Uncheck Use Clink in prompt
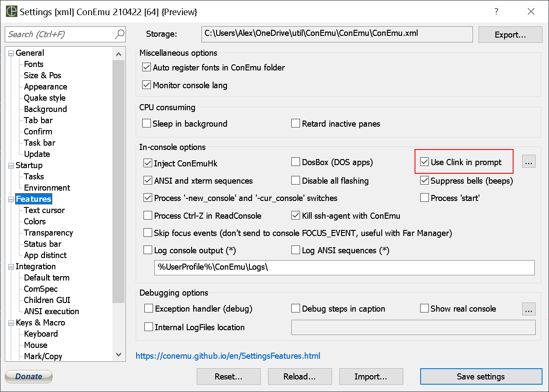The width and height of the screenshot is (549, 392). click(x=425, y=162)
